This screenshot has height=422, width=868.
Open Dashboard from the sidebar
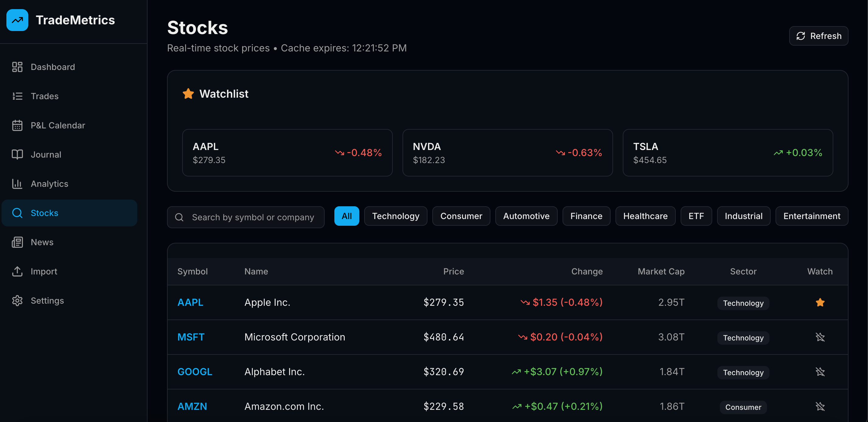tap(53, 67)
